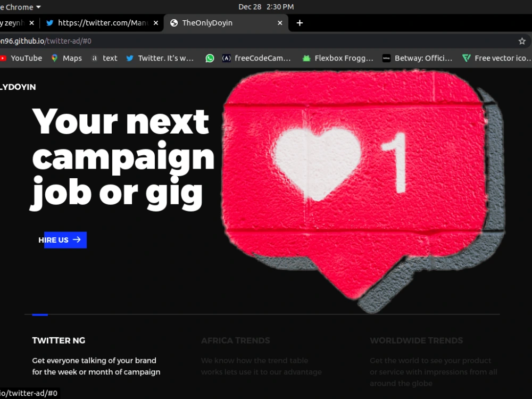Click text 'We know how the trend table'

pos(254,360)
